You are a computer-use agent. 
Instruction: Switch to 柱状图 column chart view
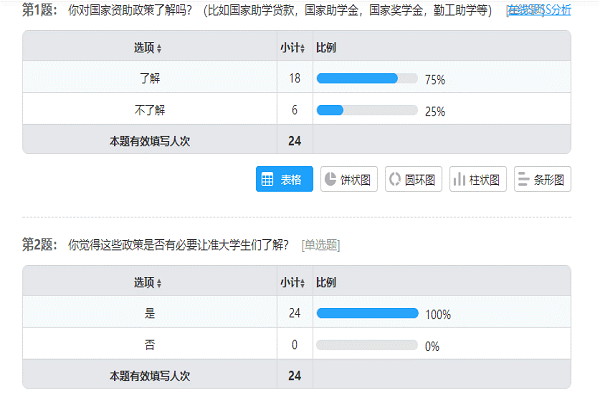click(x=478, y=179)
